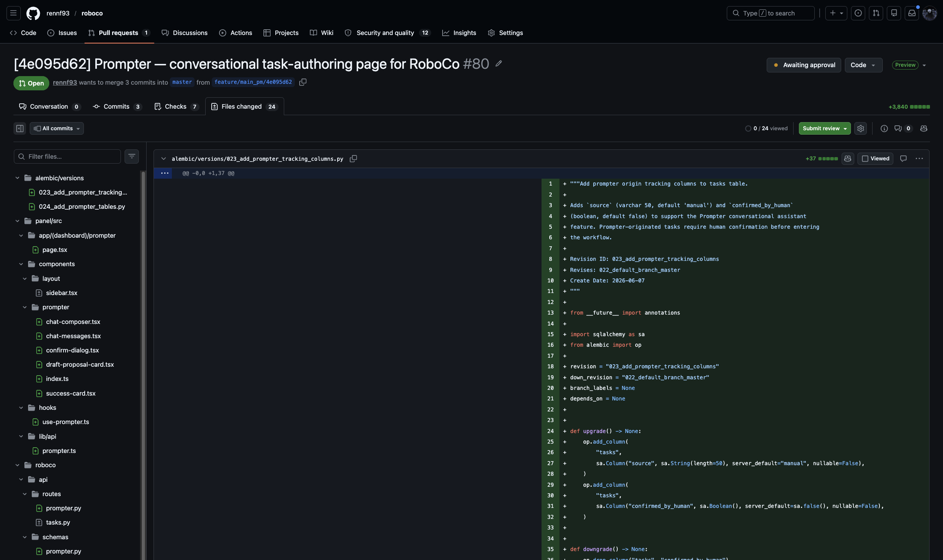Collapse the app/(dashboard)/prompter folder

[21, 235]
